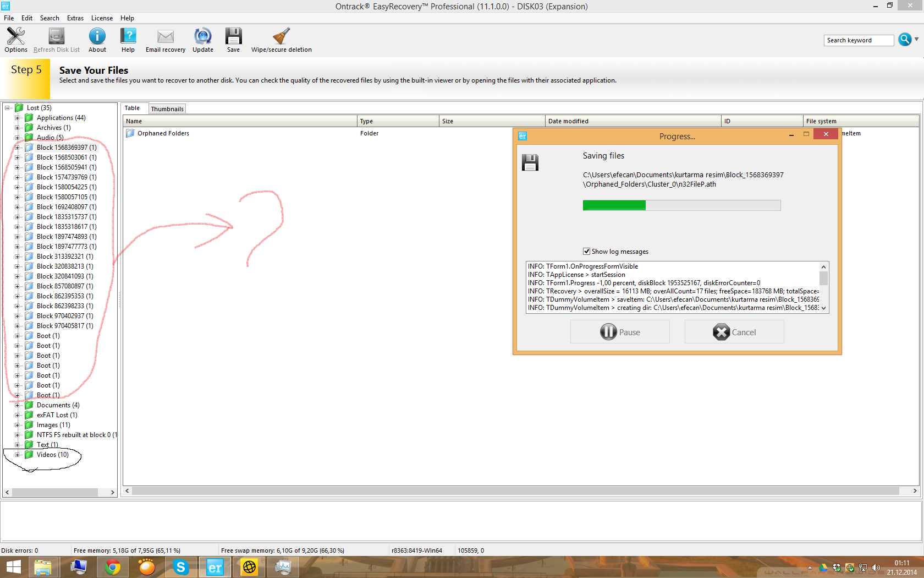Click the exFAT Lost folder icon
Screen dimensions: 924x578
29,415
